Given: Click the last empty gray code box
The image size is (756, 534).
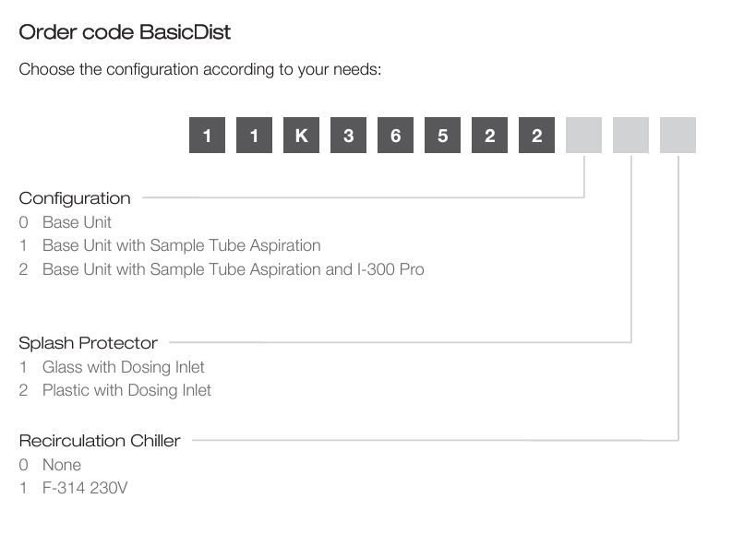Looking at the screenshot, I should coord(678,135).
